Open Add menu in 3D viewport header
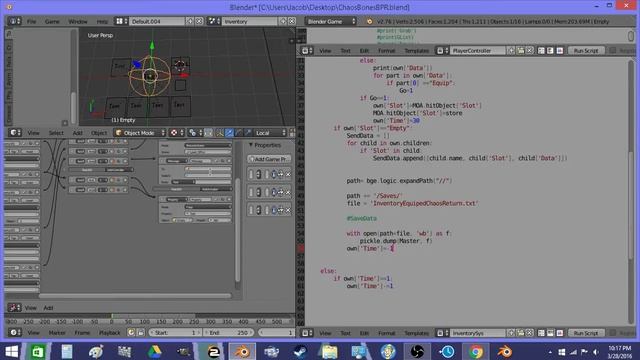Screen dimensions: 640x360 (x=78, y=133)
